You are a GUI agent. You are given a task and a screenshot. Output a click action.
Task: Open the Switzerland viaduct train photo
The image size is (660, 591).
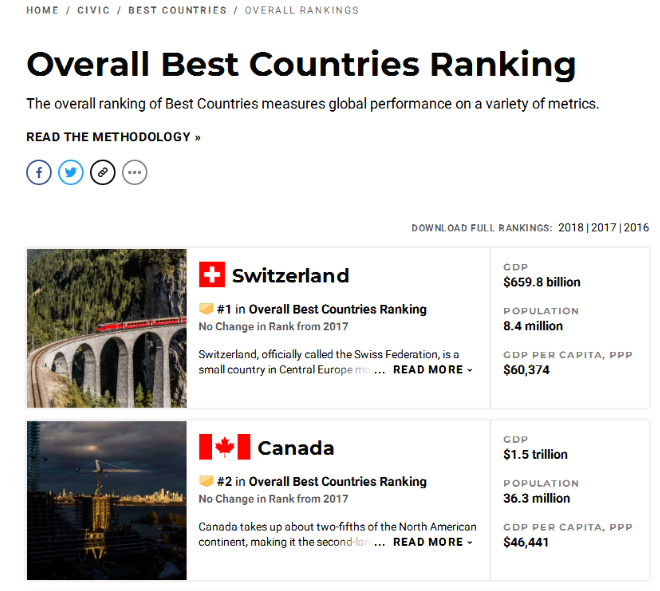pyautogui.click(x=107, y=328)
